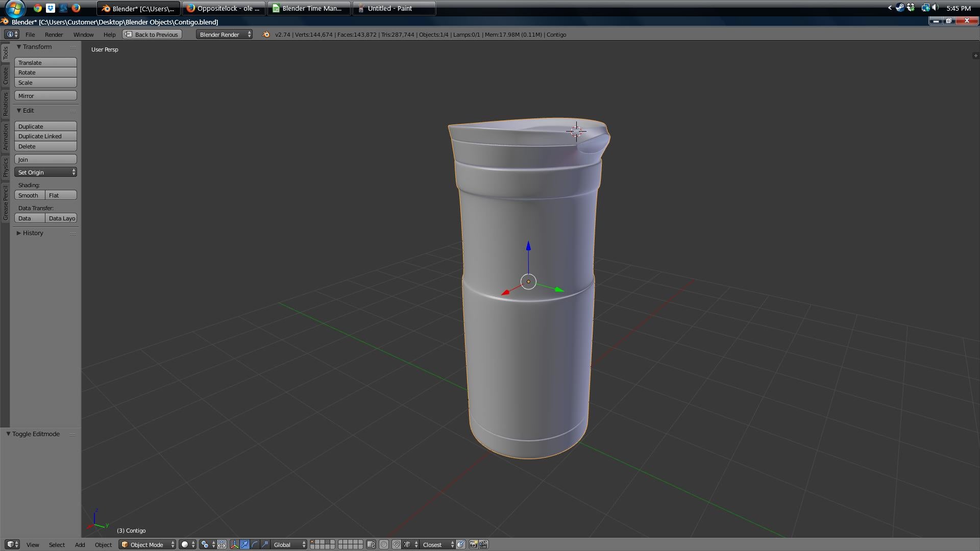Viewport: 980px width, 551px height.
Task: Click the Mirror button
Action: pos(45,95)
